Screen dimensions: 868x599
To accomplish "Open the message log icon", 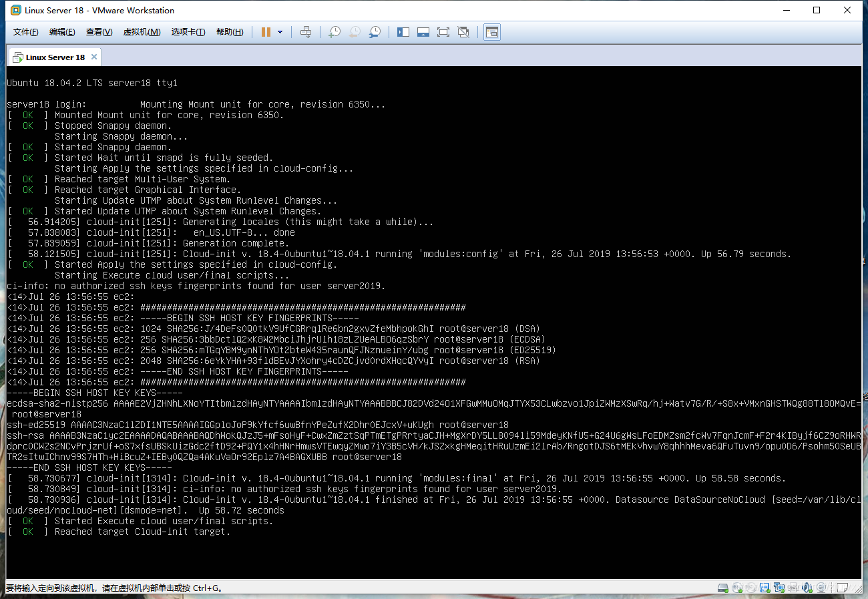I will click(842, 588).
